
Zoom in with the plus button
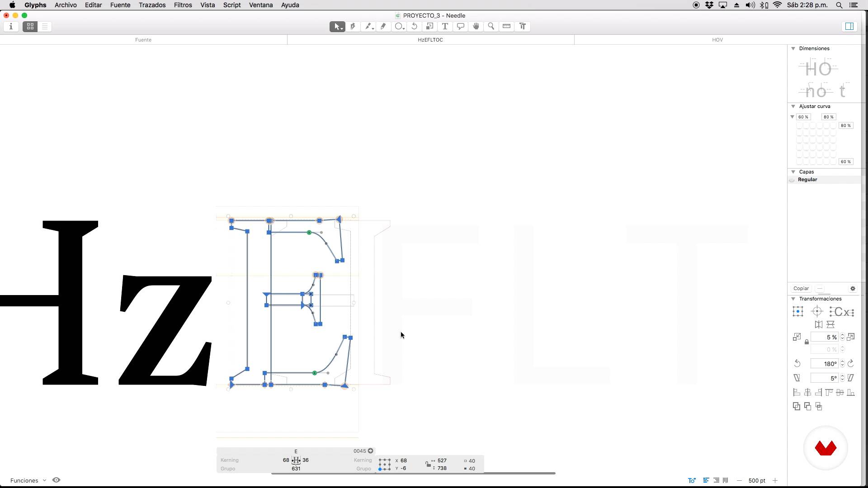(x=775, y=480)
